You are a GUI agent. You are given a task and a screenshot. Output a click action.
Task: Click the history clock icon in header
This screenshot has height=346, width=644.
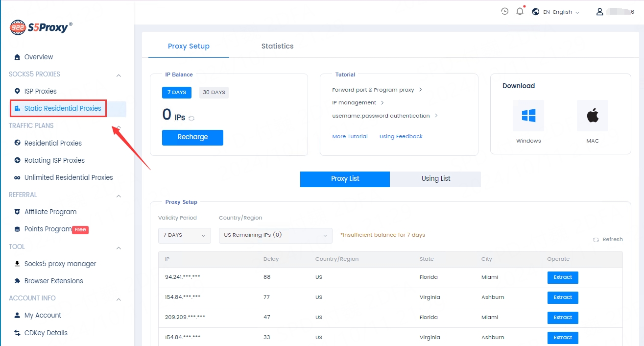[504, 11]
